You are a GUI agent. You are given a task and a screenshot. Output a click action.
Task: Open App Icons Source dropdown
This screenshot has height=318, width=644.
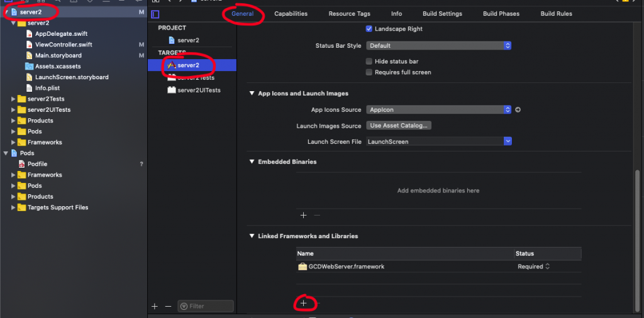tap(438, 109)
